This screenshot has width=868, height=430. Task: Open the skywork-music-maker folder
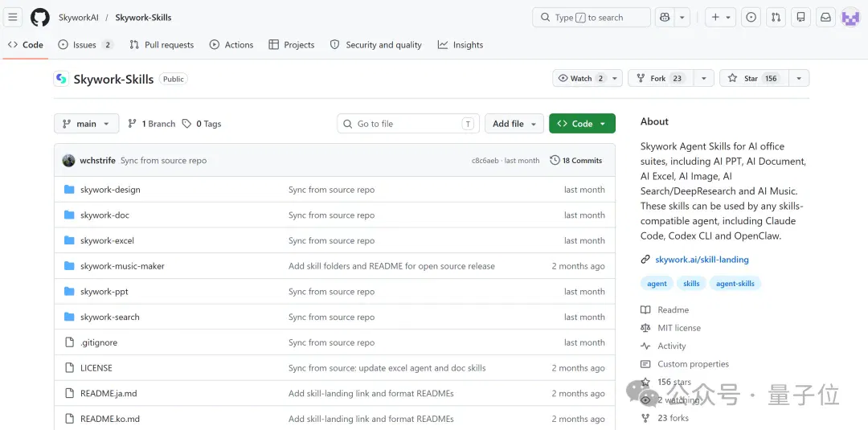coord(122,266)
